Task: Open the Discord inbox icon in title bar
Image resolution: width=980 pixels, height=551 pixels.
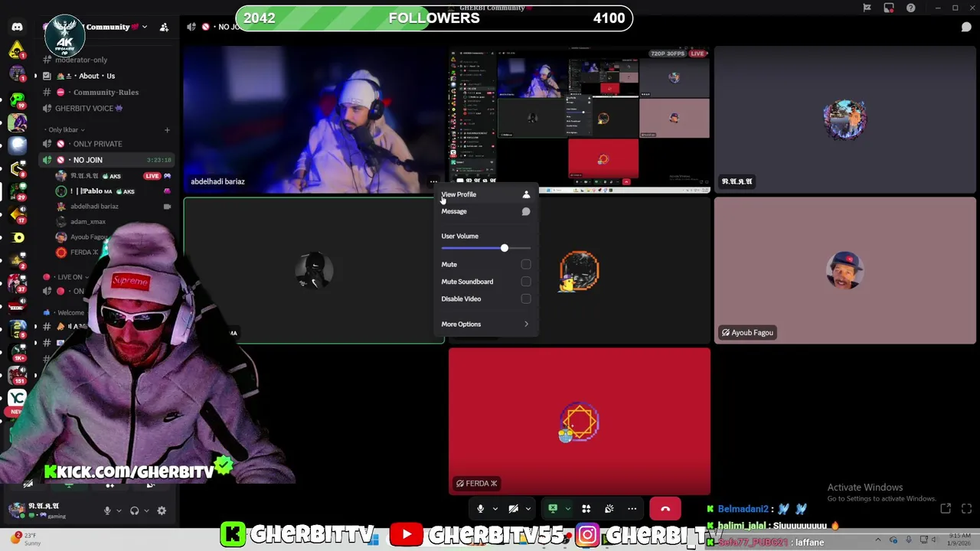Action: (x=889, y=8)
